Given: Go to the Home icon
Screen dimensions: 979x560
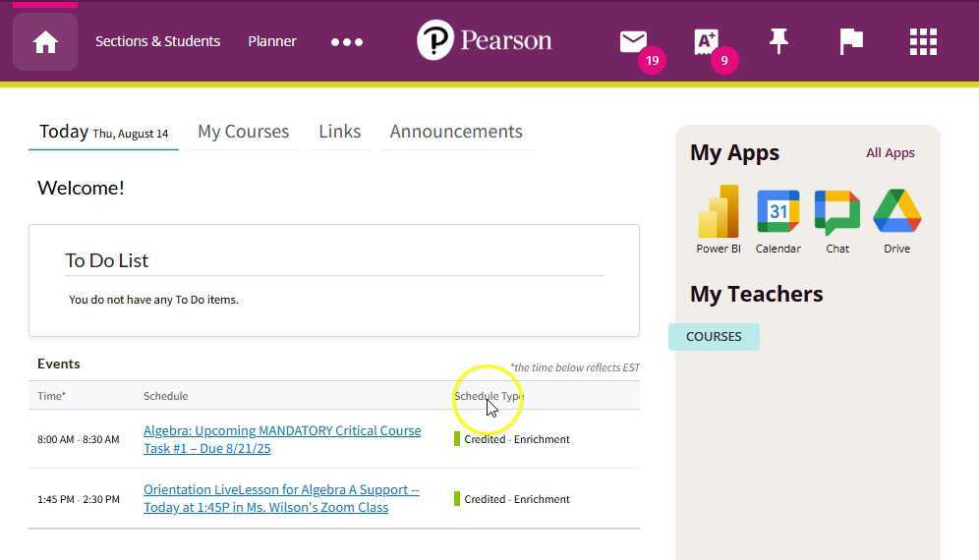Looking at the screenshot, I should [x=45, y=42].
